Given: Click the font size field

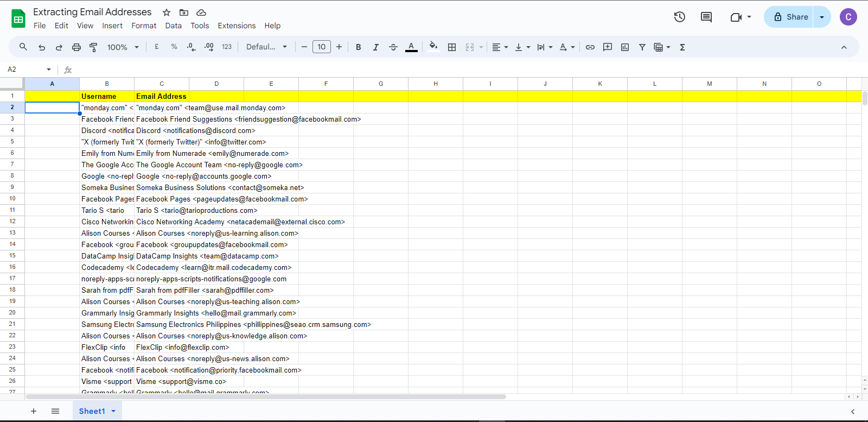Looking at the screenshot, I should point(322,47).
